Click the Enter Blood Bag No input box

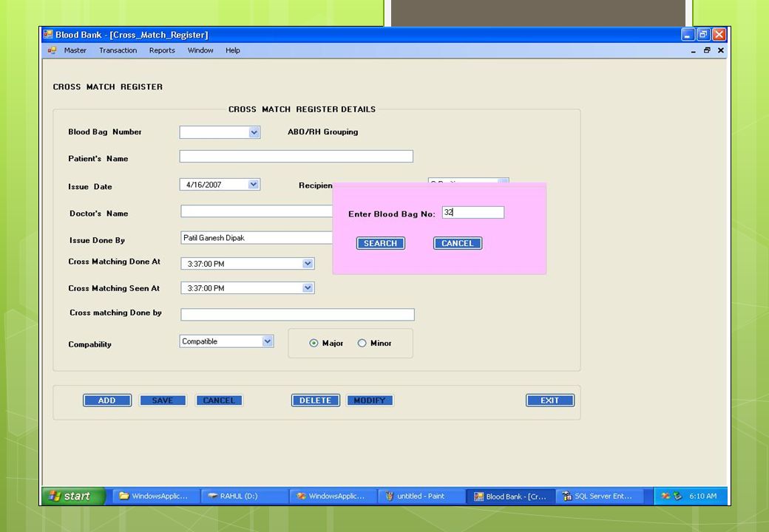tap(472, 212)
